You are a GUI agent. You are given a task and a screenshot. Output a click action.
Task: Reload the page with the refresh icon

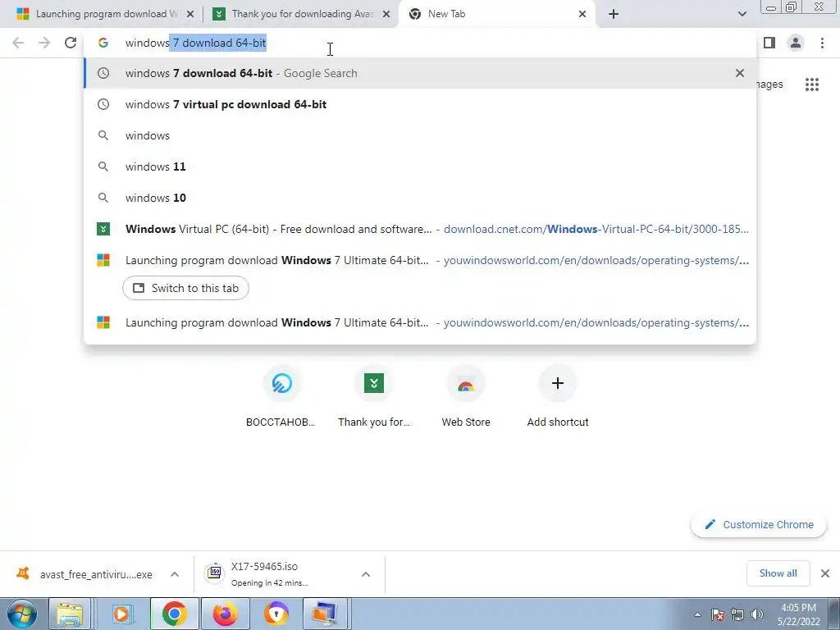(x=71, y=43)
